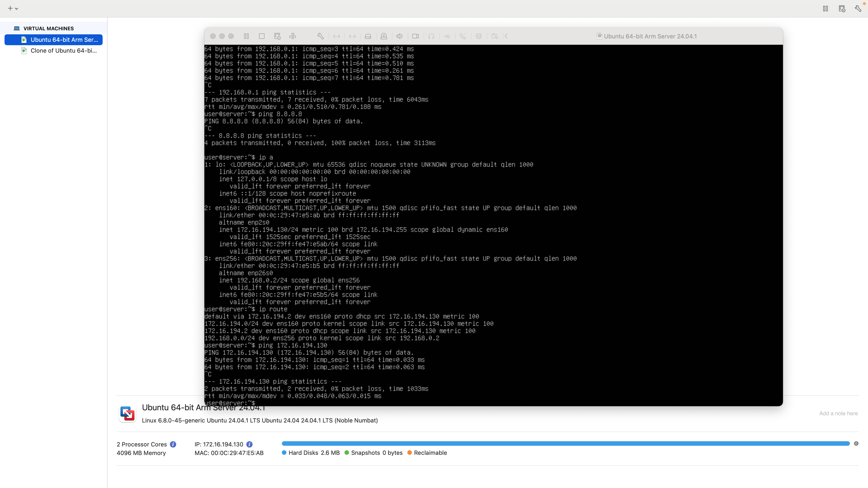Click the terminal prompt at the bottom line
Viewport: 868px width, 488px height.
[230, 403]
